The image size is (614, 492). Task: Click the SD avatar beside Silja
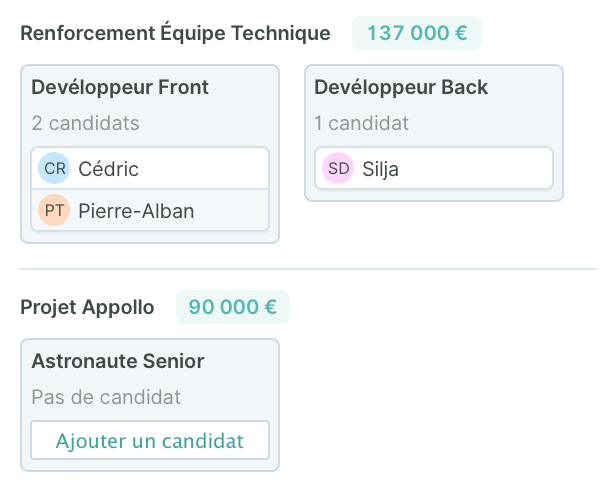[x=339, y=168]
